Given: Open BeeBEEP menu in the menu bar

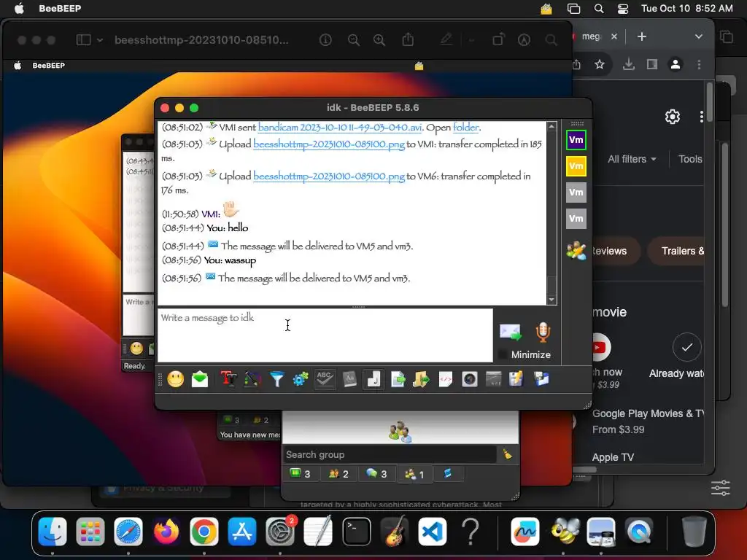Looking at the screenshot, I should [60, 8].
